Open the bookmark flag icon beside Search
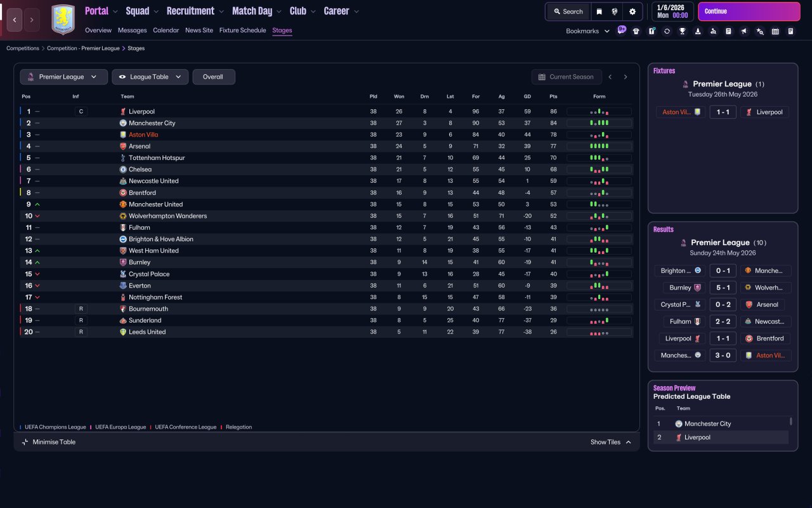 [x=599, y=11]
